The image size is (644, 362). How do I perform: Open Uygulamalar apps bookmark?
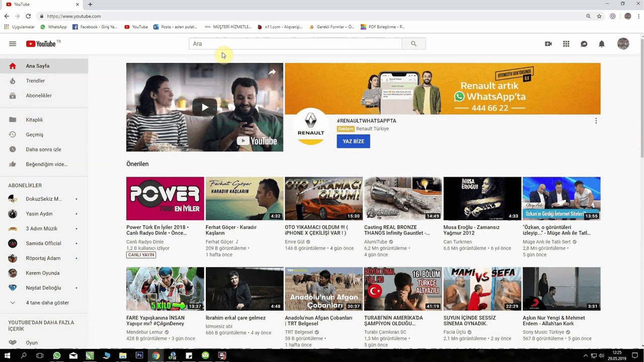click(20, 27)
